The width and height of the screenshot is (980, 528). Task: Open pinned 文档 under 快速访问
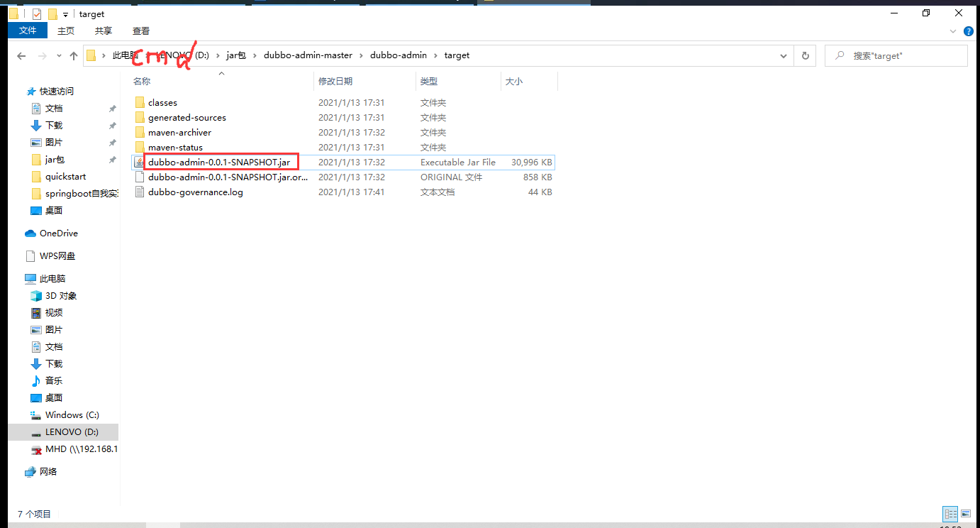point(54,109)
